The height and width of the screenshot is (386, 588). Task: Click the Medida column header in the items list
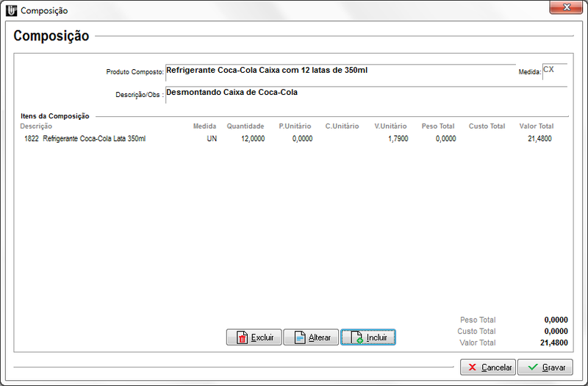(204, 126)
